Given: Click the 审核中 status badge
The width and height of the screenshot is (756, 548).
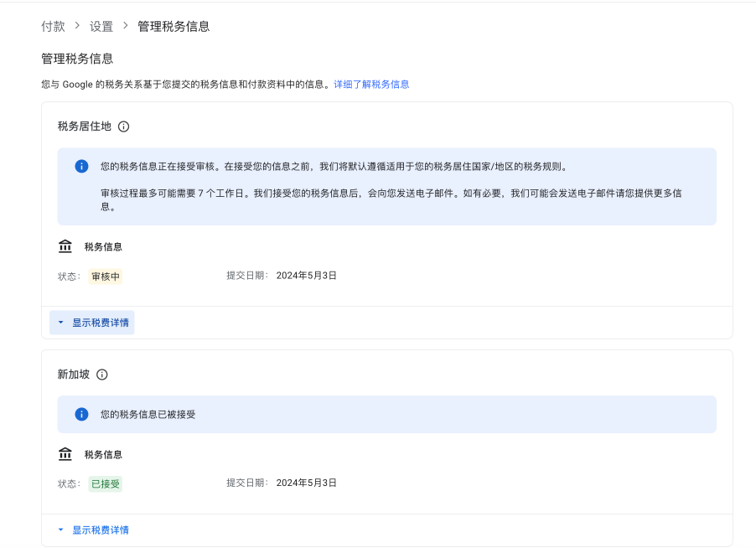Looking at the screenshot, I should 106,277.
